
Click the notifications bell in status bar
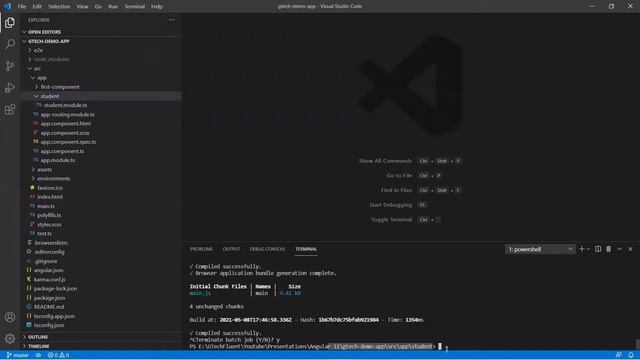pyautogui.click(x=631, y=355)
